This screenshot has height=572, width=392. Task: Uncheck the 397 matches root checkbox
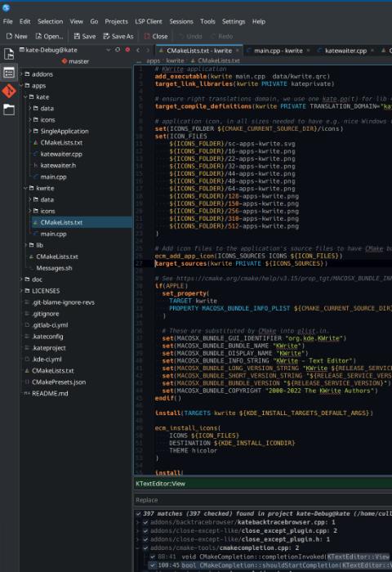coord(138,514)
